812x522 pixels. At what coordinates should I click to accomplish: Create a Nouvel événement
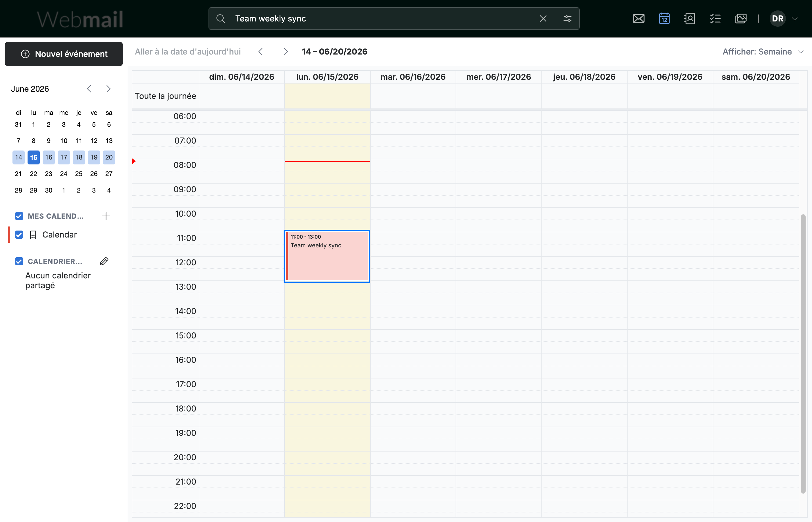[x=64, y=54]
